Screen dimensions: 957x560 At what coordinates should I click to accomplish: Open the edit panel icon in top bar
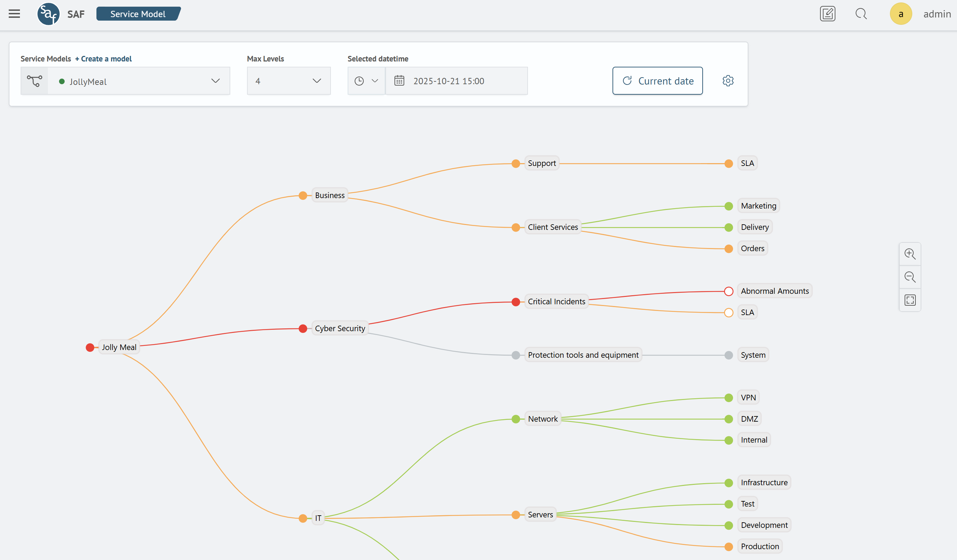click(828, 14)
